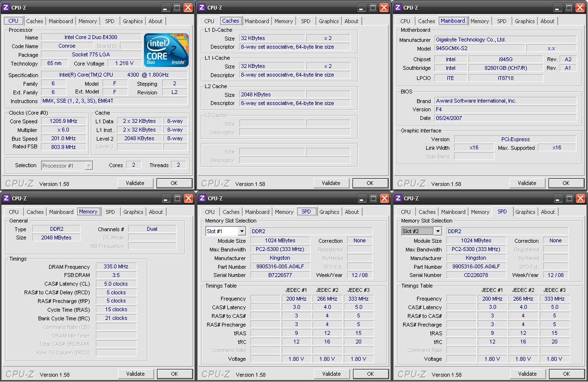588x382 pixels.
Task: Click the DRAM Frequency value '335.0 MHz'
Action: pos(116,267)
